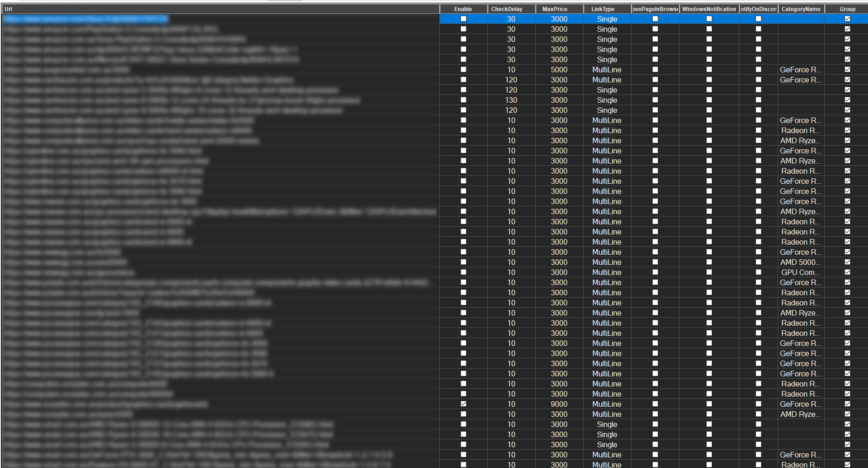This screenshot has height=468, width=868.
Task: Click the highlighted URL in the first row
Action: 86,19
